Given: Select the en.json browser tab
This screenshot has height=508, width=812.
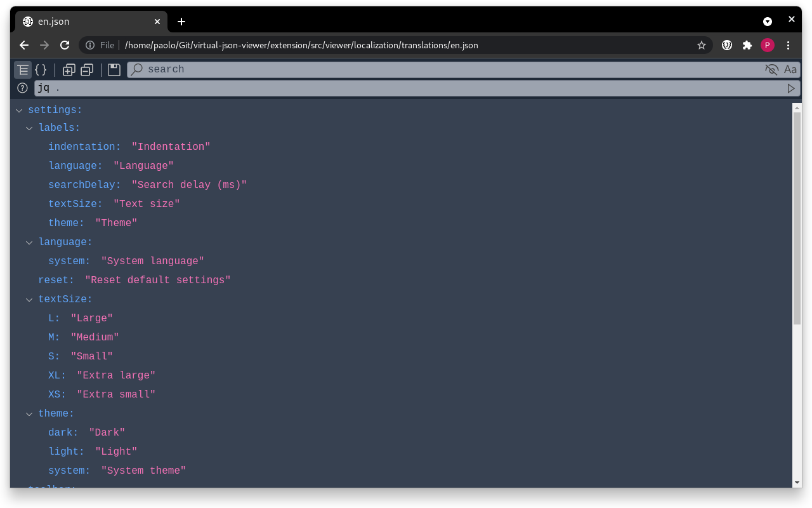Looking at the screenshot, I should pos(89,21).
